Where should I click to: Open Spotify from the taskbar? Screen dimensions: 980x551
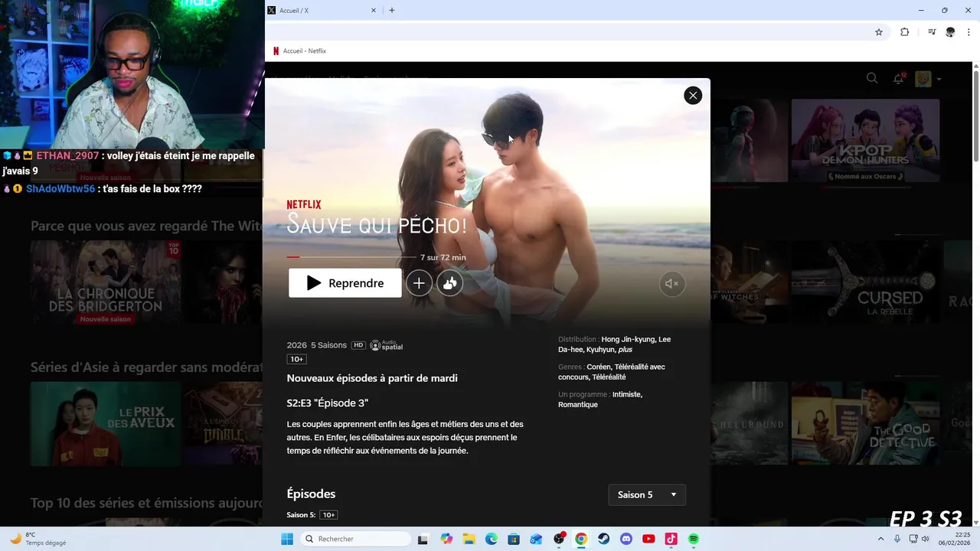pyautogui.click(x=694, y=539)
